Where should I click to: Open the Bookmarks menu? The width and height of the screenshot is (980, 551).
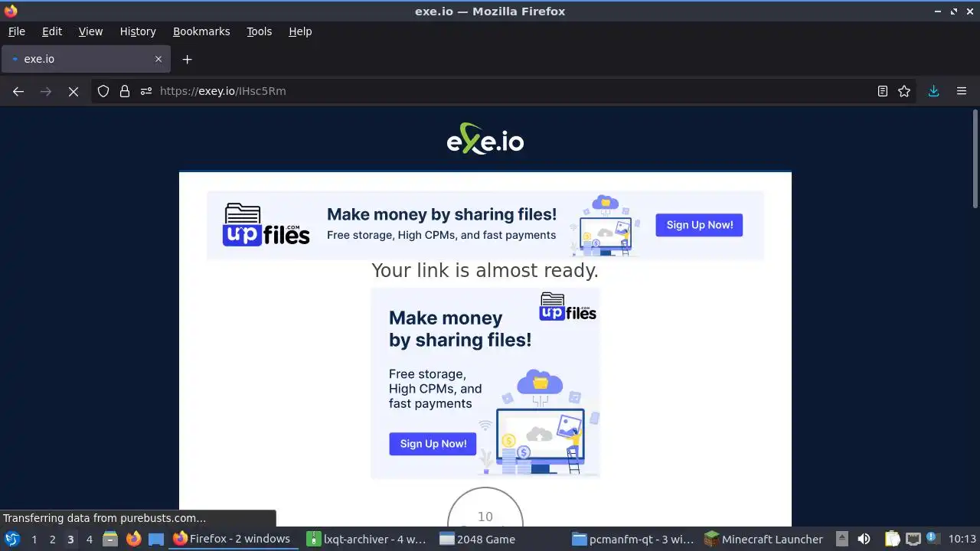[201, 31]
